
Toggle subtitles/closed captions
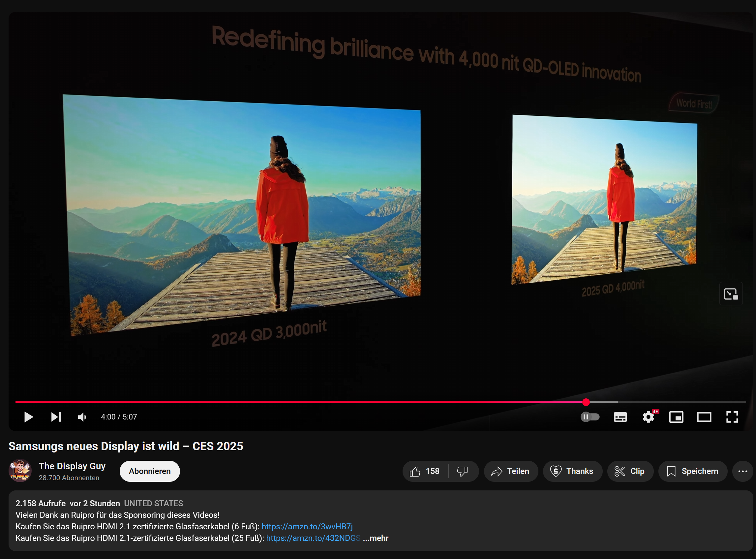[620, 417]
